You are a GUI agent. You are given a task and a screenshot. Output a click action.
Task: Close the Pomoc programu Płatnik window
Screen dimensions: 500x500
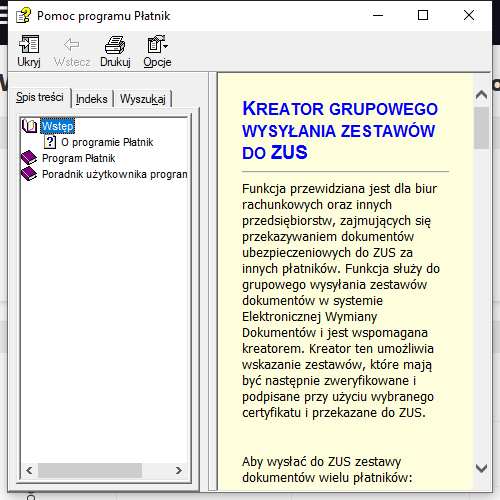click(469, 15)
